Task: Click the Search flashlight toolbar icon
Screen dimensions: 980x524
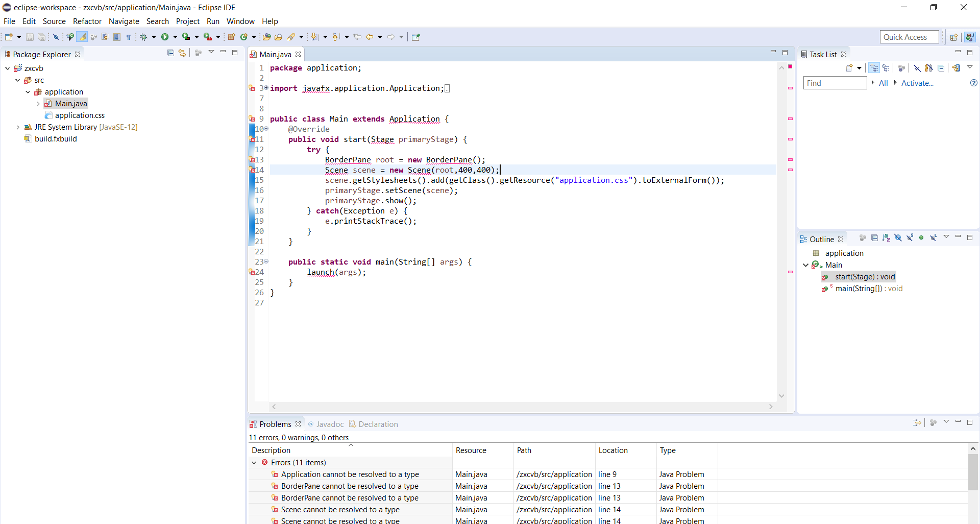Action: (x=291, y=37)
